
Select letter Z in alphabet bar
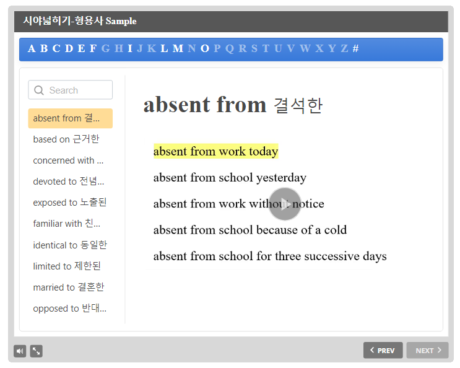344,49
